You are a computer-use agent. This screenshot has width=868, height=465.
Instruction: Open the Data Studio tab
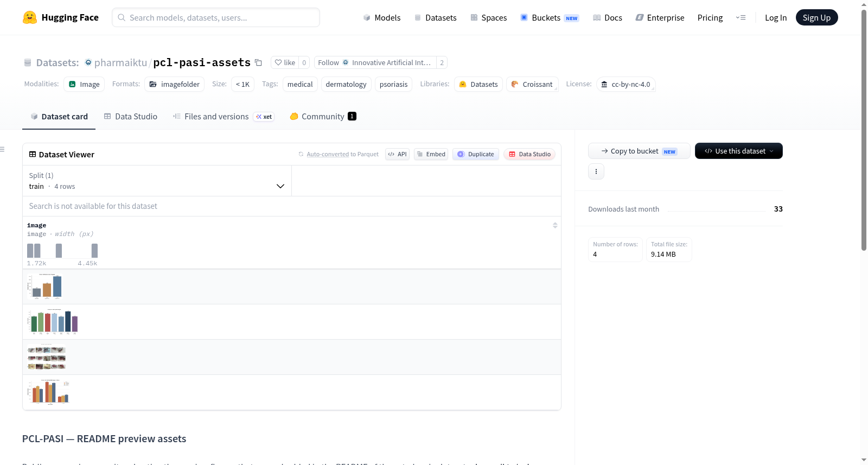pos(131,117)
